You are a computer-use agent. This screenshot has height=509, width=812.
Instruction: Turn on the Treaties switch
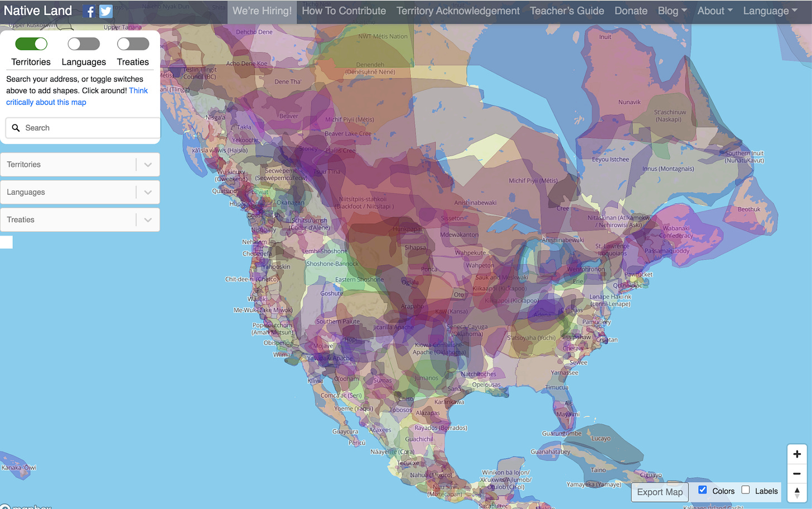[133, 44]
